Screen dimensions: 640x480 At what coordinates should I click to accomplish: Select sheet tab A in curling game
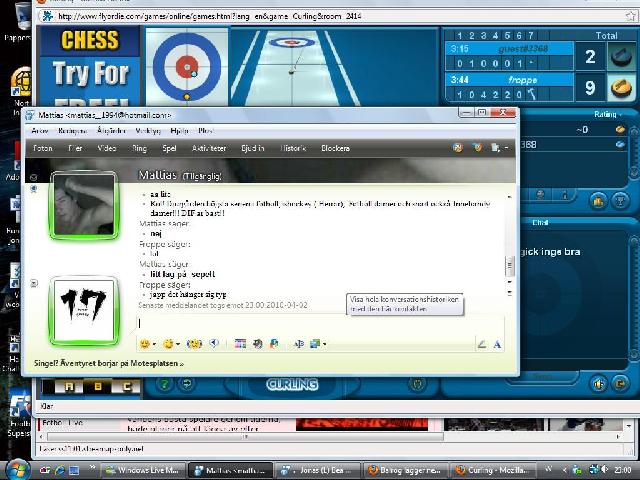point(69,386)
